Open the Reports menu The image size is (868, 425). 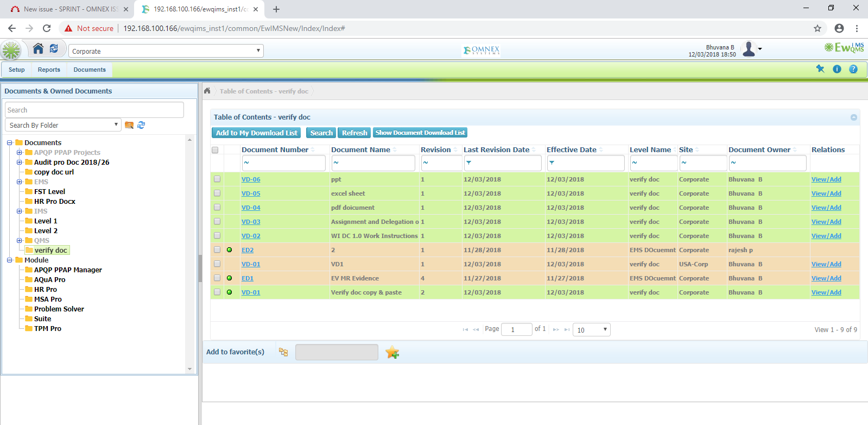point(49,70)
